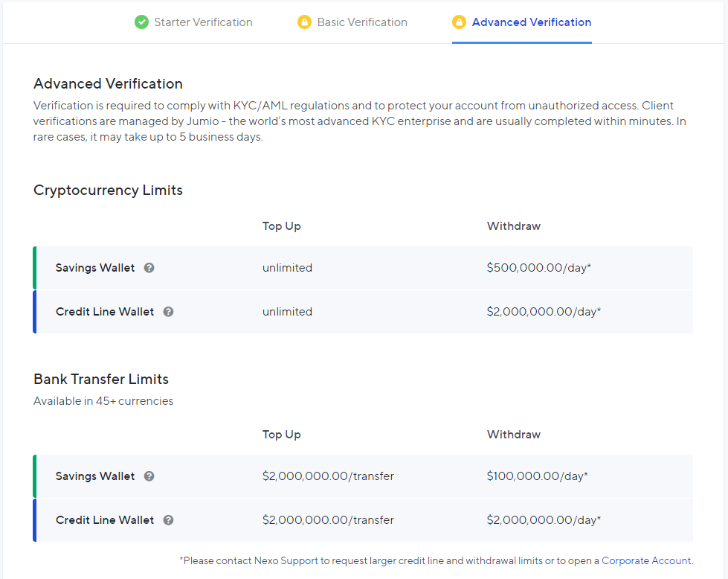This screenshot has height=579, width=728.
Task: Show help for Bank Transfer Savings Wallet
Action: click(x=149, y=476)
